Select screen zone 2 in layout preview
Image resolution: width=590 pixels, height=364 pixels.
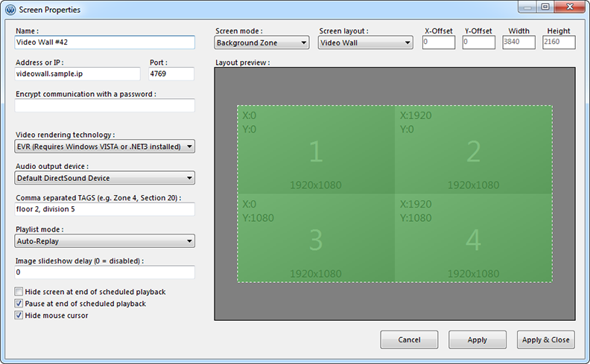(474, 150)
